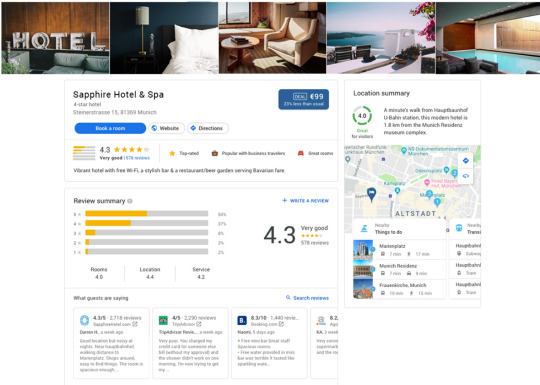
Task: Open the hotel Website link
Action: click(166, 128)
